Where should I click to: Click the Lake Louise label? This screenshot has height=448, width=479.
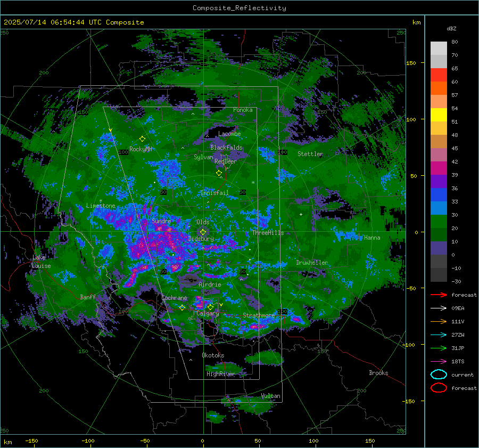[x=41, y=262]
